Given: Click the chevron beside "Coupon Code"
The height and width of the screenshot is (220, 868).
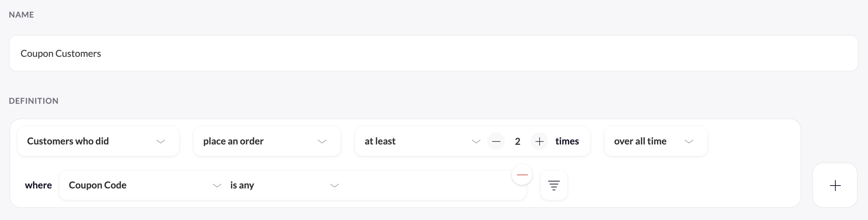Looking at the screenshot, I should point(217,186).
